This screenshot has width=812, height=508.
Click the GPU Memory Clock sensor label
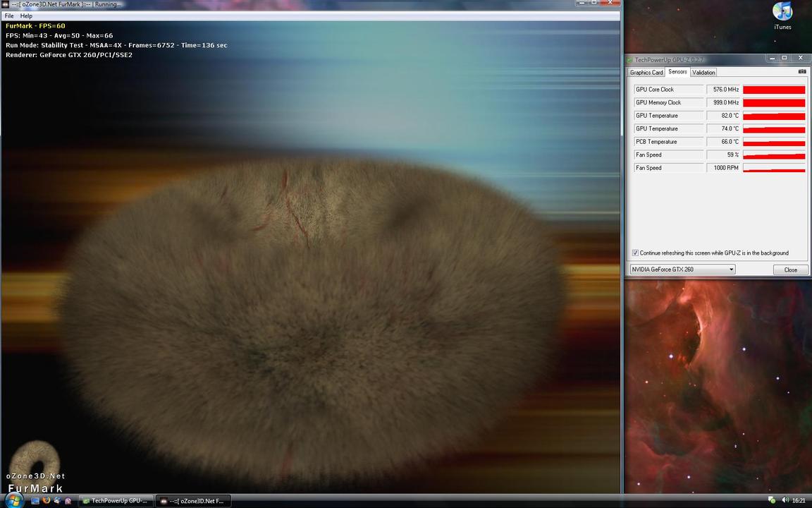click(x=668, y=102)
